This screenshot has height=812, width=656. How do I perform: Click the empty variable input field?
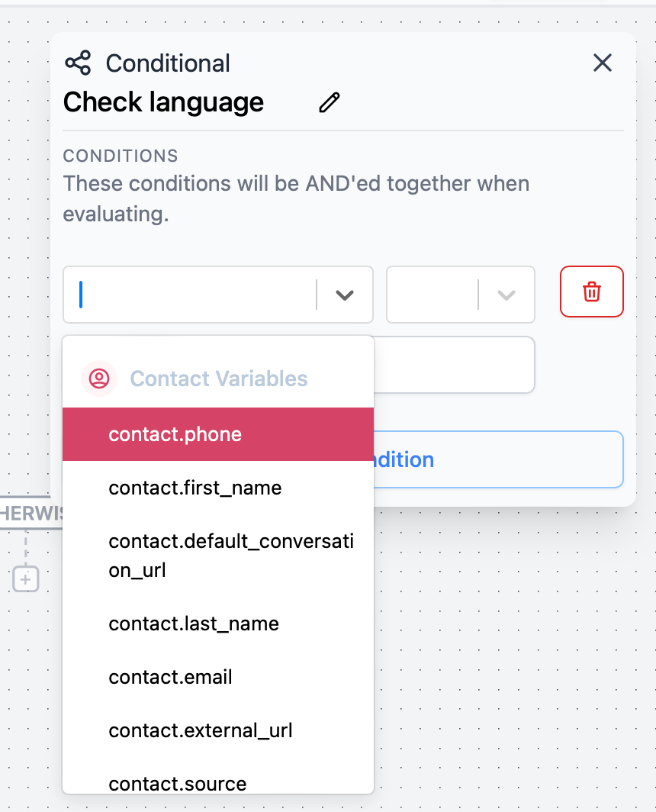point(191,295)
